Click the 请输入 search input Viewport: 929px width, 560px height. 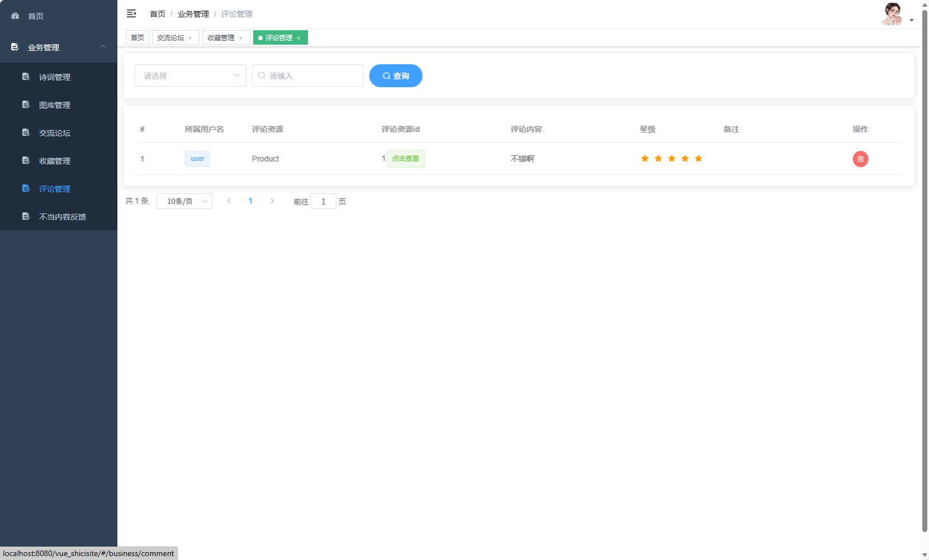307,75
